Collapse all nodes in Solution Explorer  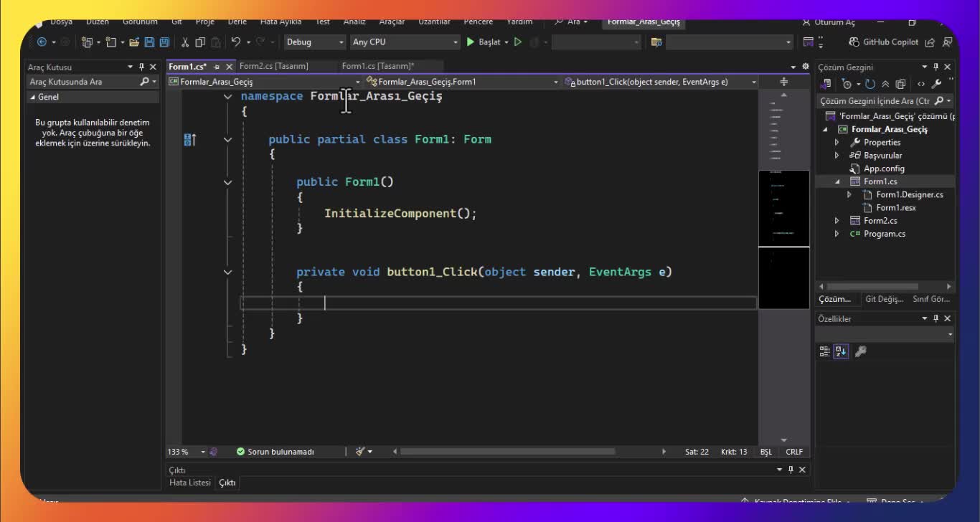pos(885,84)
